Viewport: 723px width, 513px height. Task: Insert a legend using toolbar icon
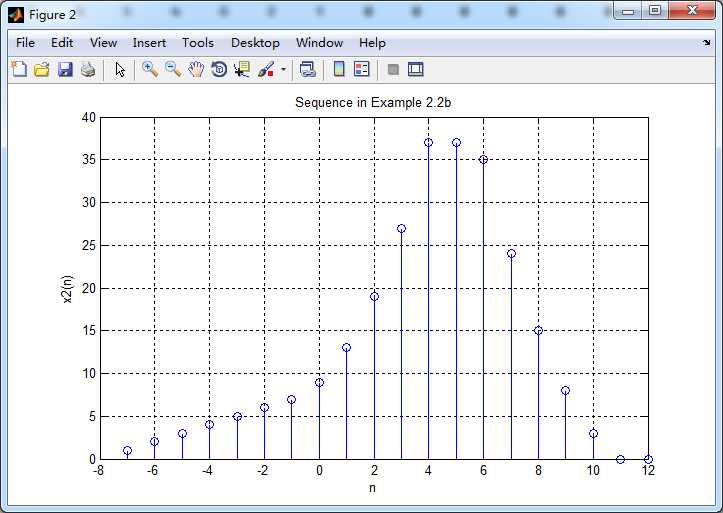(x=362, y=70)
